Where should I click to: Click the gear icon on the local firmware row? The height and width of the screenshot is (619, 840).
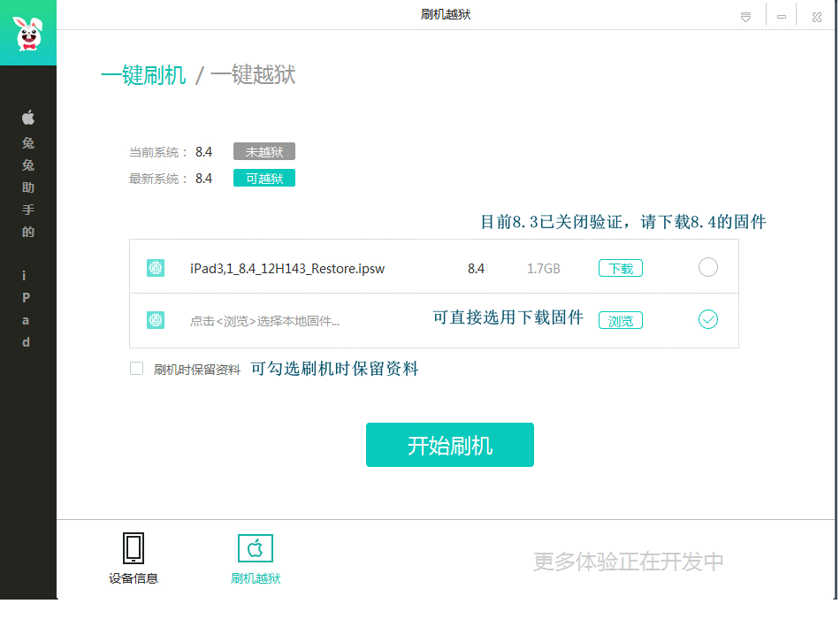click(156, 319)
